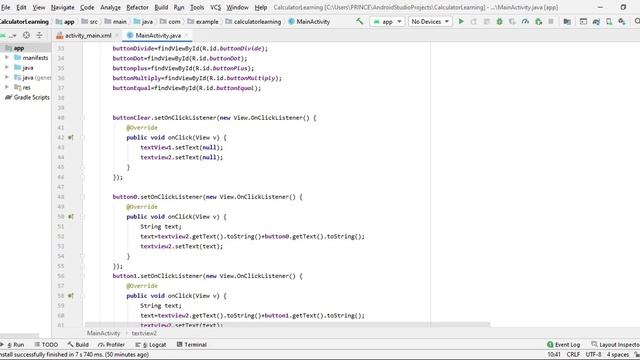Click the override gutter marker on line 42
Image resolution: width=640 pixels, height=360 pixels.
[71, 138]
